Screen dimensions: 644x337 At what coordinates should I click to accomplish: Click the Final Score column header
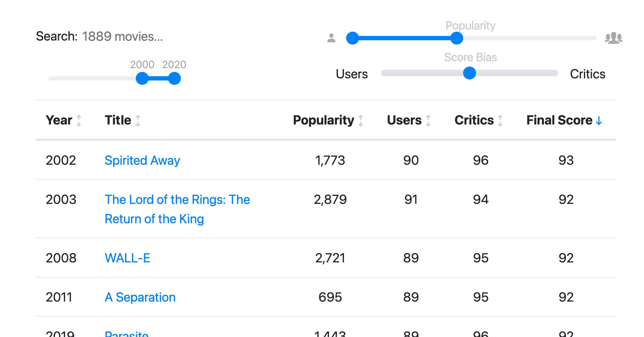click(559, 120)
